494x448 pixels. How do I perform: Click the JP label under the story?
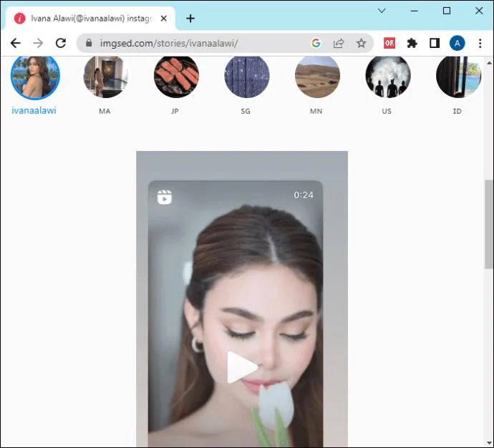point(175,111)
